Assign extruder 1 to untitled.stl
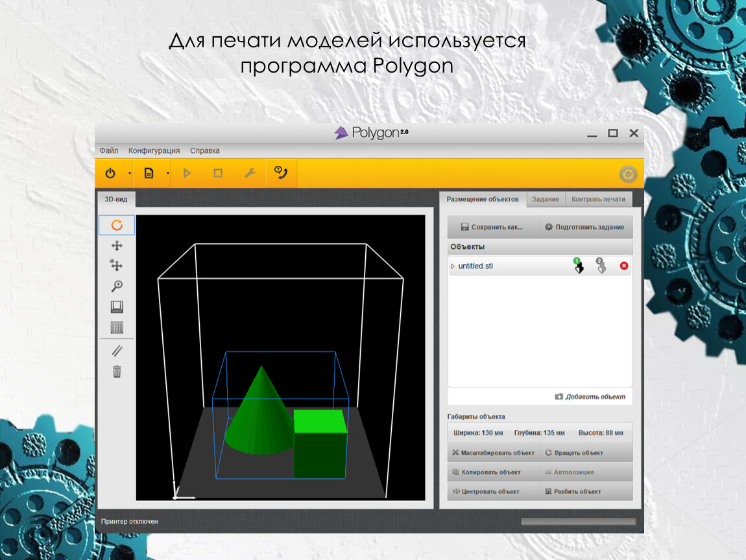 [579, 266]
